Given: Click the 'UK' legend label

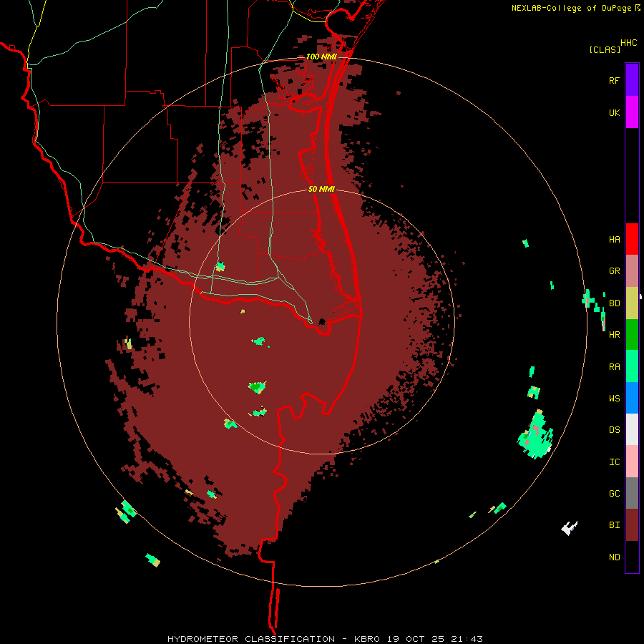Looking at the screenshot, I should coord(614,112).
